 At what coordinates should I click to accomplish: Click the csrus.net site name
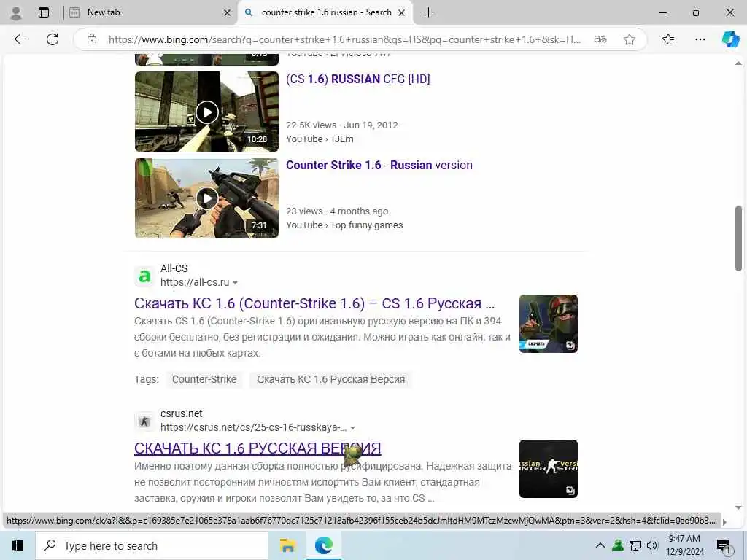181,414
